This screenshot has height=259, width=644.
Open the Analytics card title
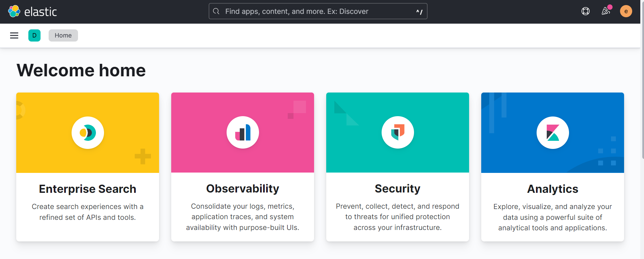[x=553, y=189]
